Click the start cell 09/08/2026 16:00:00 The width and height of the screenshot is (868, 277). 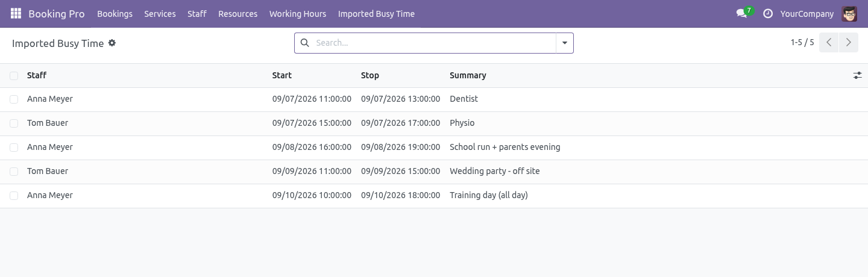[x=312, y=147]
